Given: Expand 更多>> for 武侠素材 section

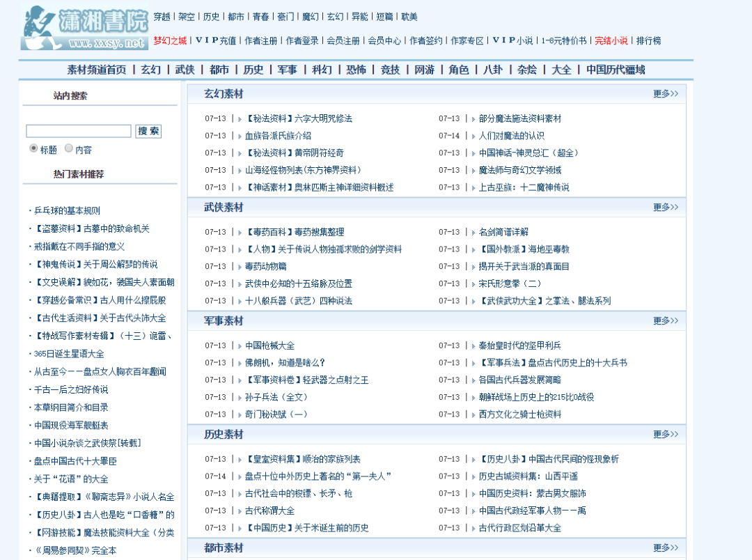Looking at the screenshot, I should (666, 208).
